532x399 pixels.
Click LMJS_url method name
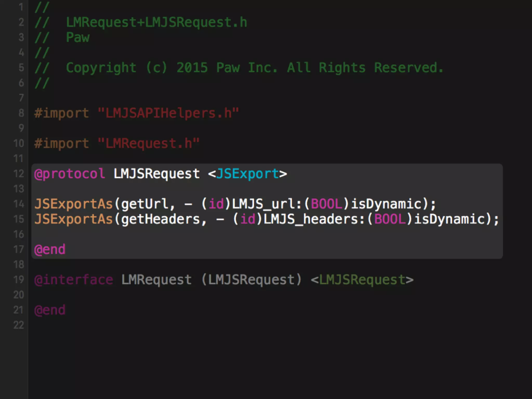[x=263, y=204]
